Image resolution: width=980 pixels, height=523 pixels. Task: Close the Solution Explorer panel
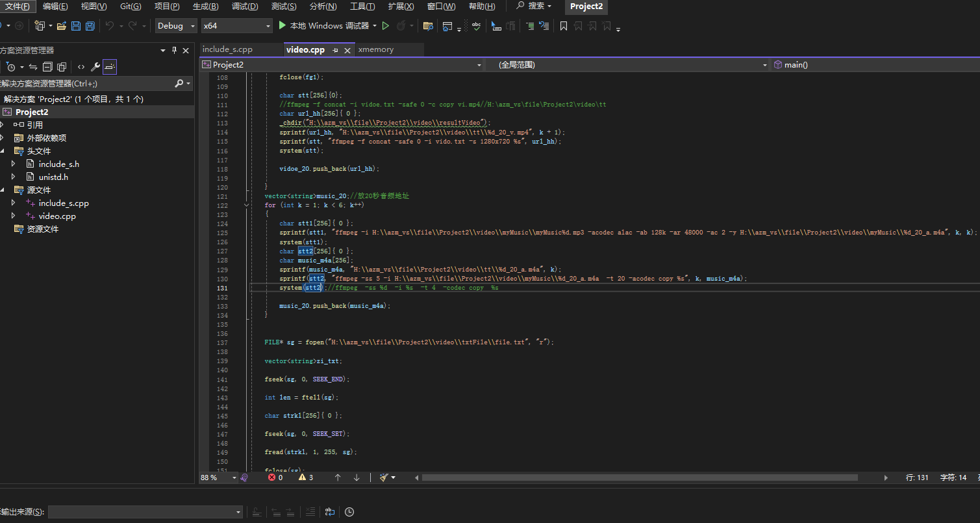pyautogui.click(x=186, y=50)
